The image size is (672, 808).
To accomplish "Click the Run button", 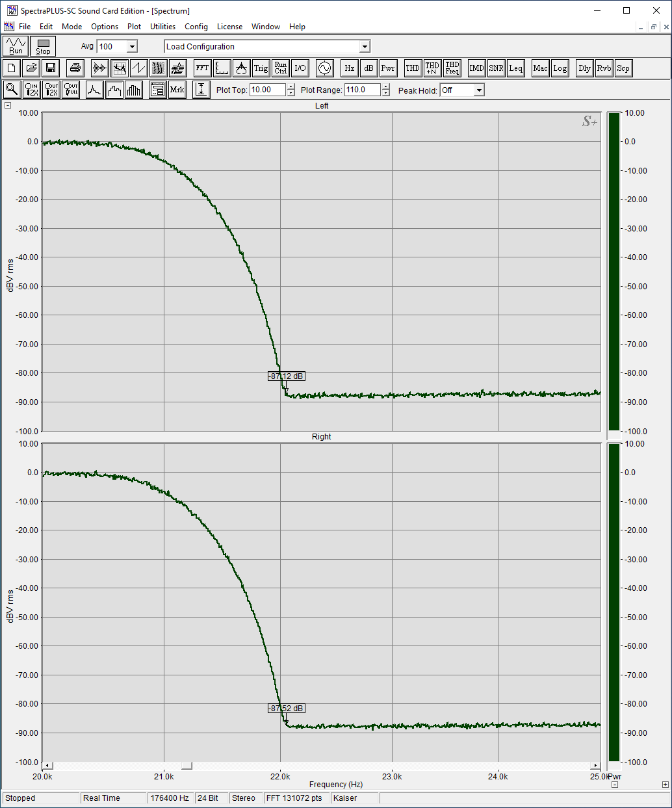I will pos(16,46).
